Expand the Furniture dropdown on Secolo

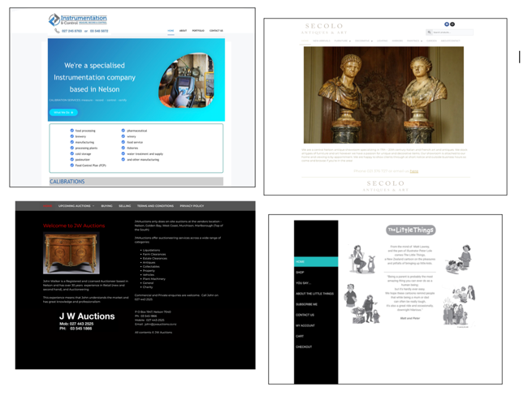pos(341,41)
